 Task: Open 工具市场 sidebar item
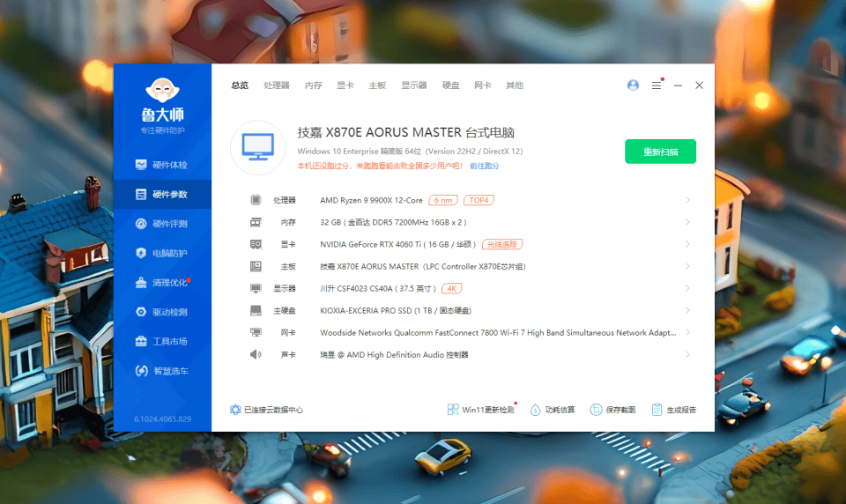(162, 341)
